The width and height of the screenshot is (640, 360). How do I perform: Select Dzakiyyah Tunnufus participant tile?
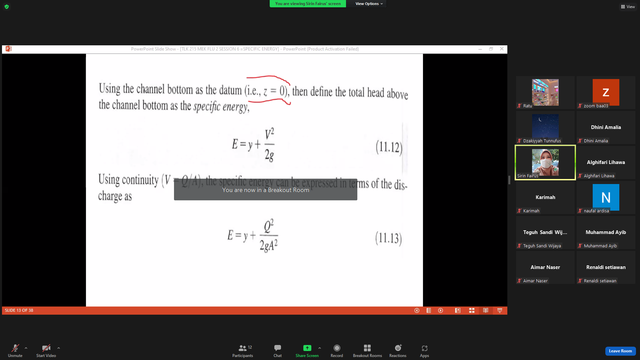pos(545,127)
